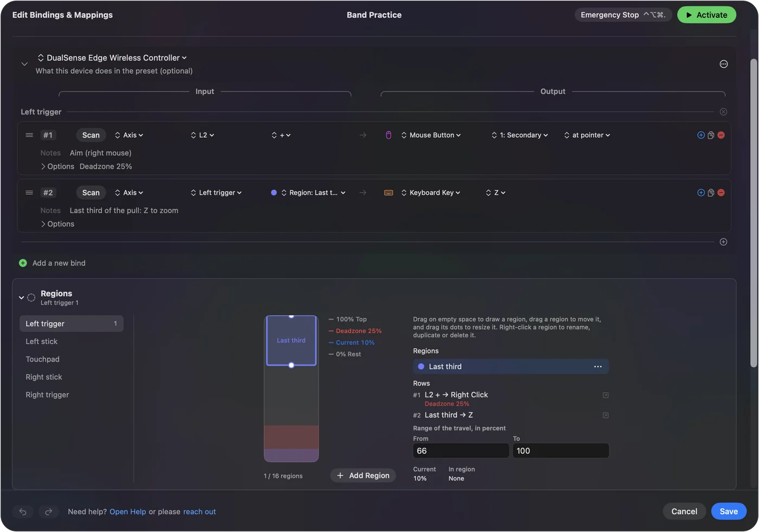Remove the Left trigger group
759x532 pixels.
[723, 112]
